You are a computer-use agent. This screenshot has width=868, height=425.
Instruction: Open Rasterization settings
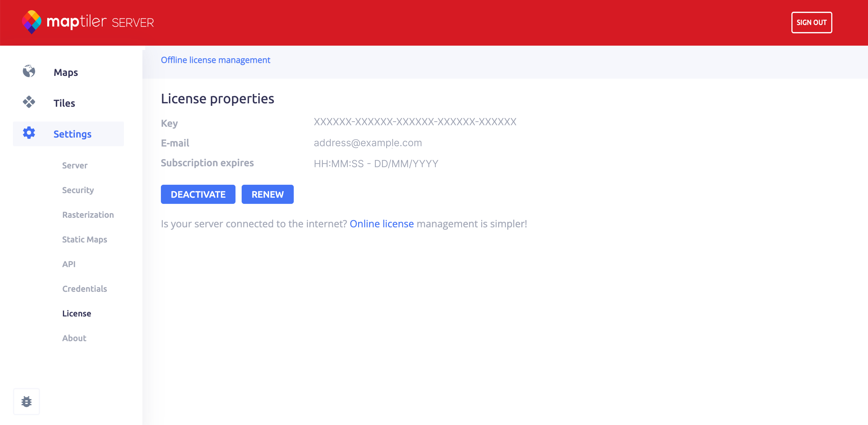(88, 215)
